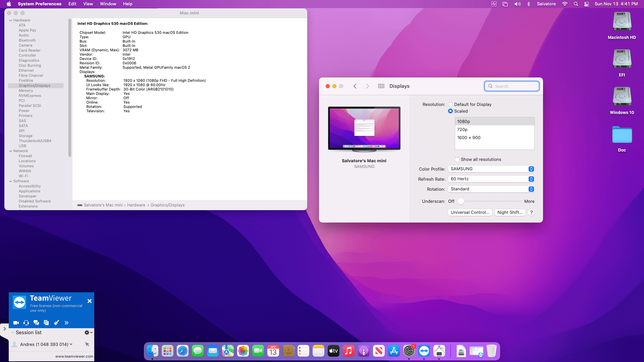Viewport: 644px width, 362px height.
Task: Open the TeamViewer whiteboard brush icon
Action: (56, 323)
